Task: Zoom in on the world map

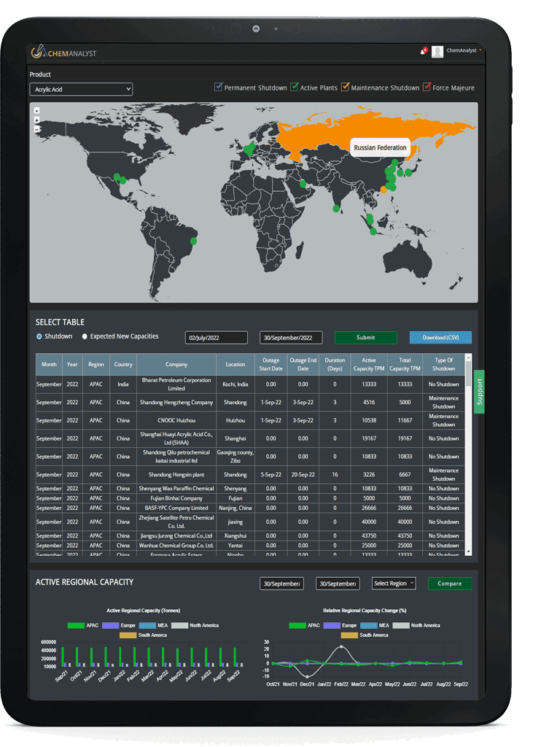Action: point(37,120)
